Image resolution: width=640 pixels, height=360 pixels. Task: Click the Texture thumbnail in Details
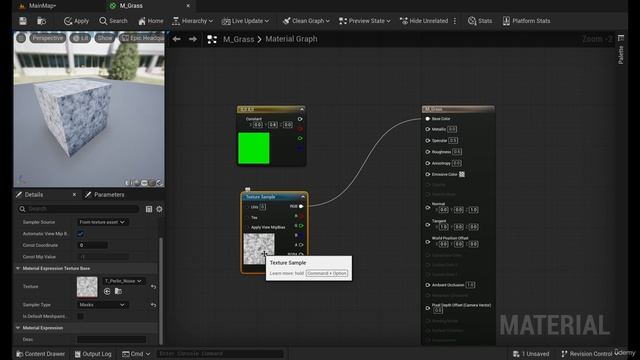(x=87, y=287)
